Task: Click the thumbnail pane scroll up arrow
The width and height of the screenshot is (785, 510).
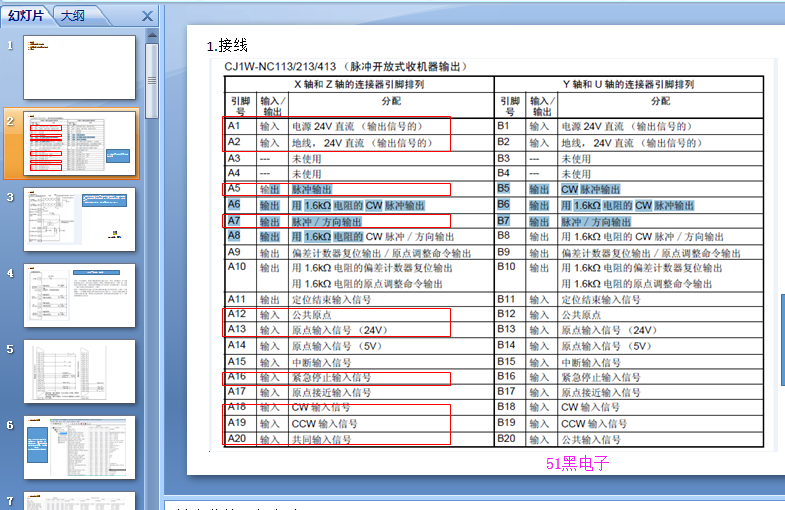Action: coord(152,35)
